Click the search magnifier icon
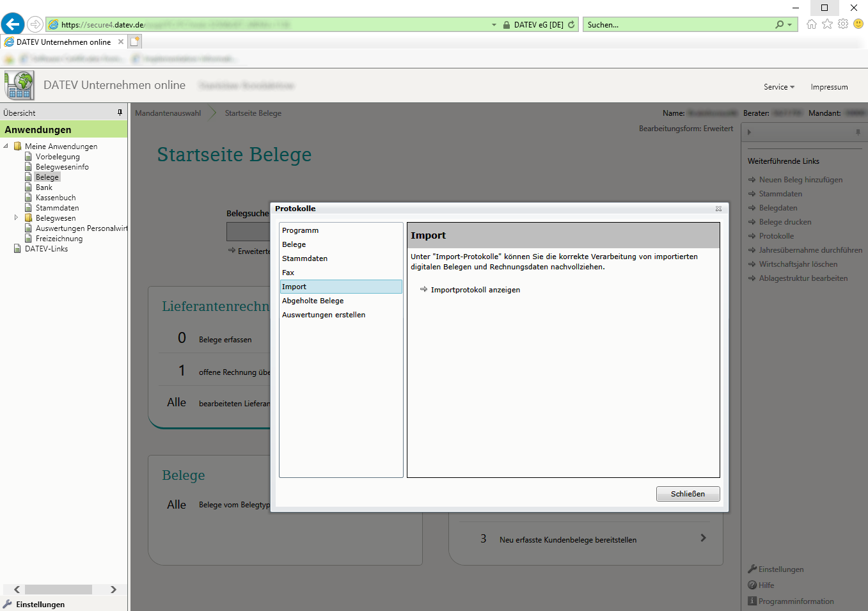868x611 pixels. click(x=779, y=24)
